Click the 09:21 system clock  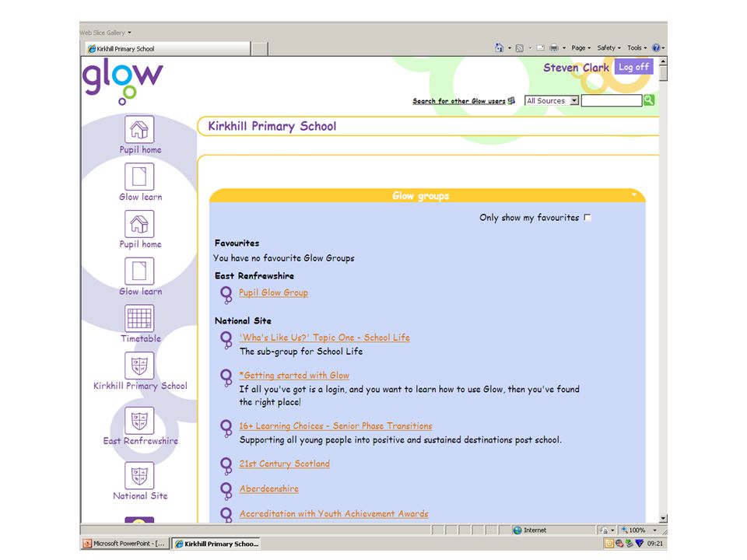pos(655,544)
